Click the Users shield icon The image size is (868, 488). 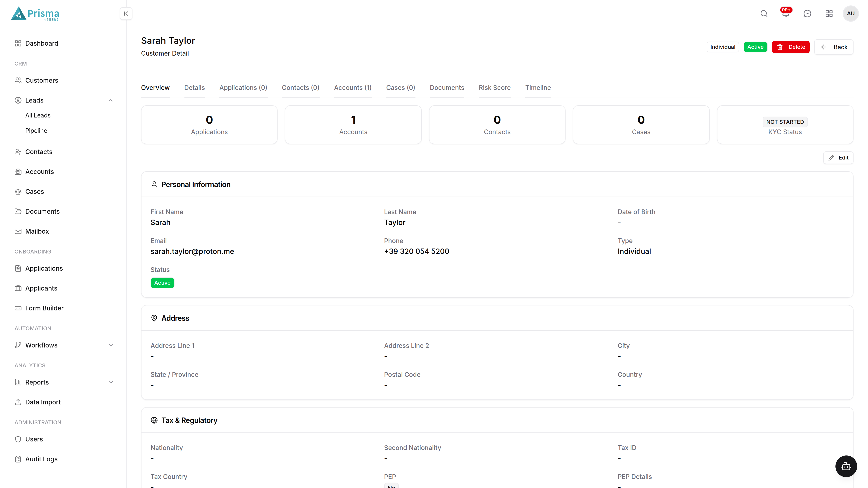[18, 439]
